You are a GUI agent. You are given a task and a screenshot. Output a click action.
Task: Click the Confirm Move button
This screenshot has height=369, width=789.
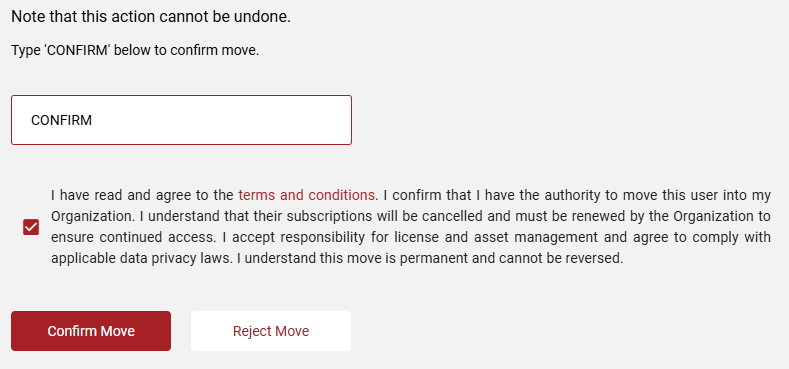91,331
